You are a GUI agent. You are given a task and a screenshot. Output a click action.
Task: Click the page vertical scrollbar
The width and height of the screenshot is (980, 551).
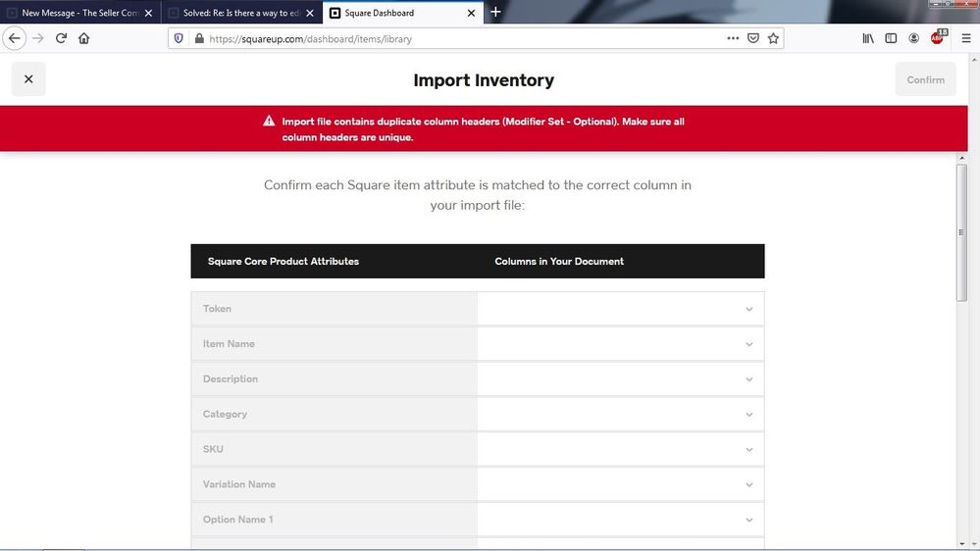coord(961,232)
